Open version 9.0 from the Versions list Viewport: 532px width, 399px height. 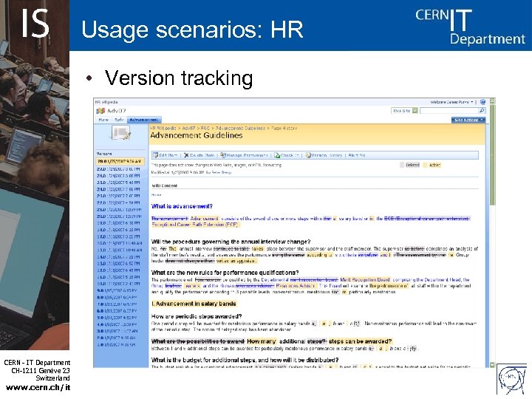coord(117,291)
